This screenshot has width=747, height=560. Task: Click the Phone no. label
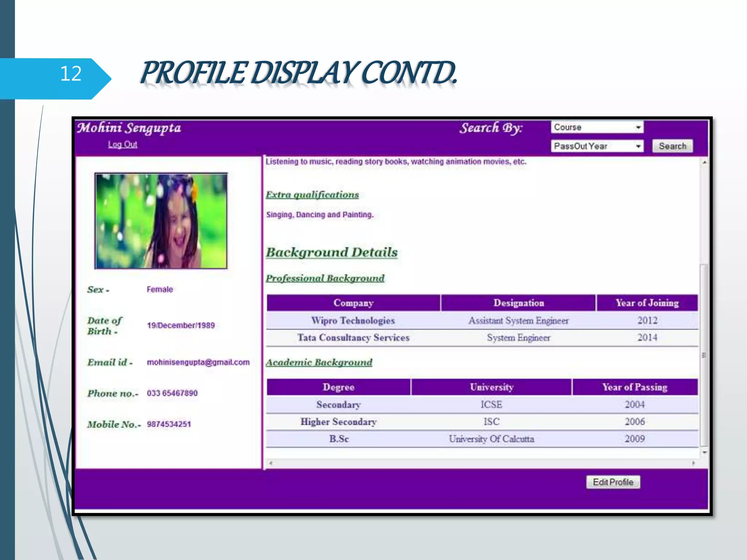point(113,393)
